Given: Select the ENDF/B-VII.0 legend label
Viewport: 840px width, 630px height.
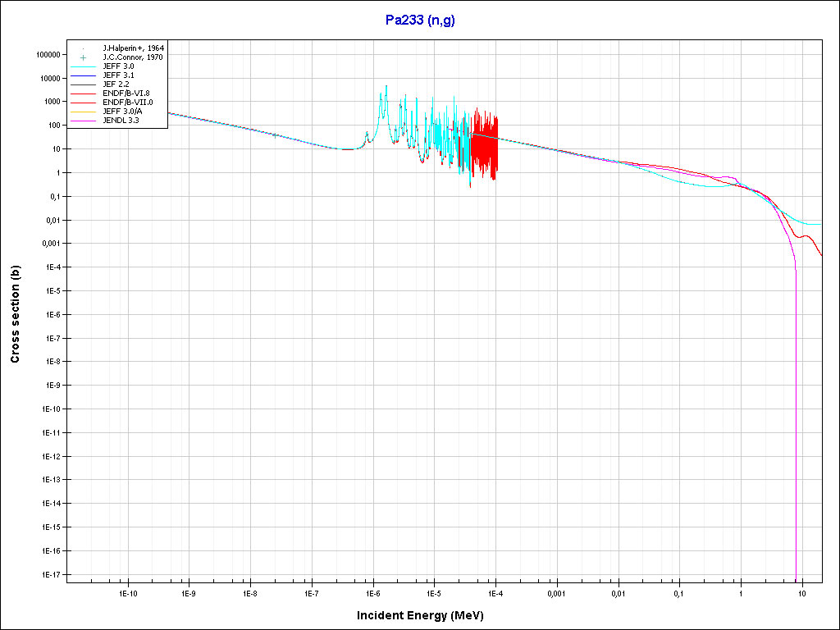Looking at the screenshot, I should (126, 103).
